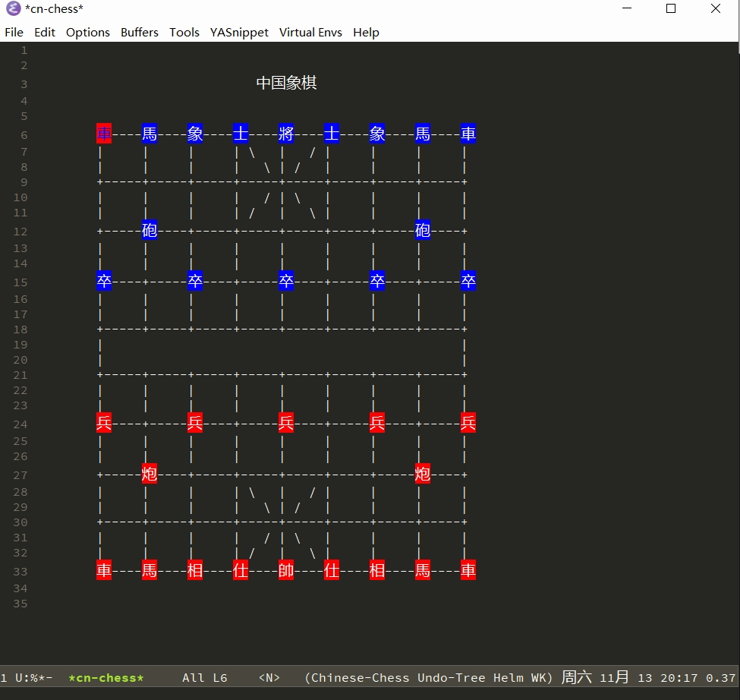Image resolution: width=740 pixels, height=700 pixels.
Task: Select the red 相 on the right of the bottom row
Action: tap(377, 570)
